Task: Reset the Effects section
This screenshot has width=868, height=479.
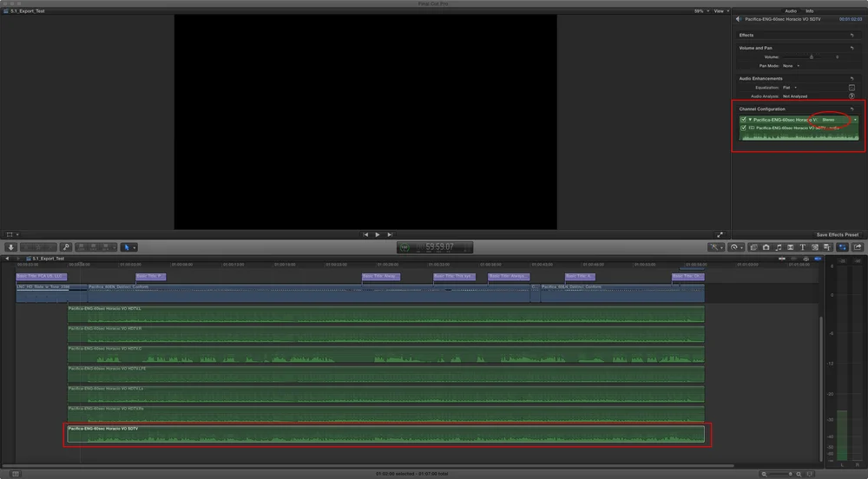Action: [852, 36]
